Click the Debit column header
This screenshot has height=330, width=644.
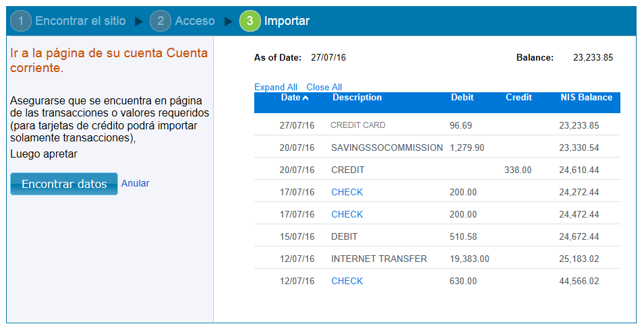(x=462, y=98)
